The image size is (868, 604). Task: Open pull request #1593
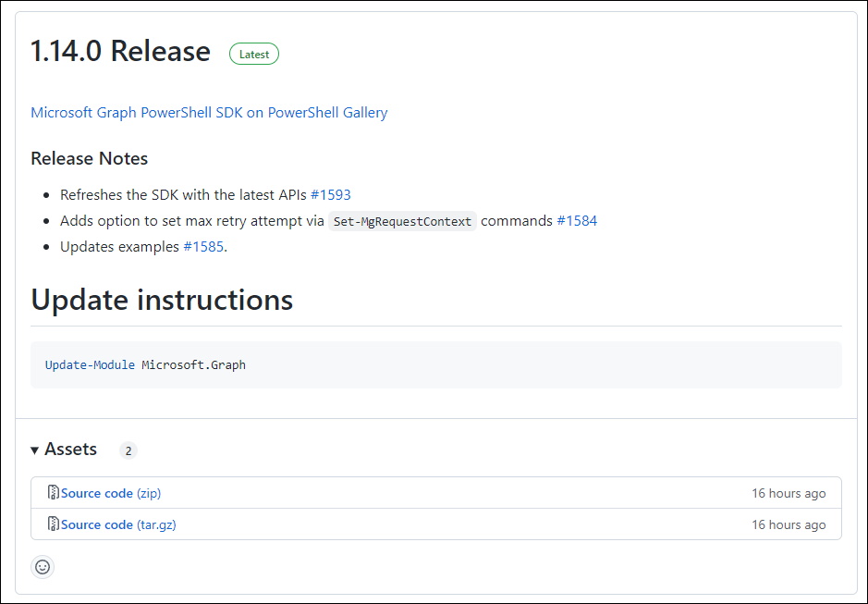click(x=331, y=195)
